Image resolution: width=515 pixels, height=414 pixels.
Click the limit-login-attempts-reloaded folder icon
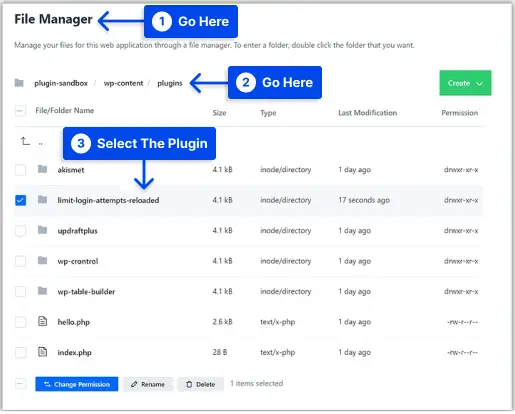click(x=42, y=200)
